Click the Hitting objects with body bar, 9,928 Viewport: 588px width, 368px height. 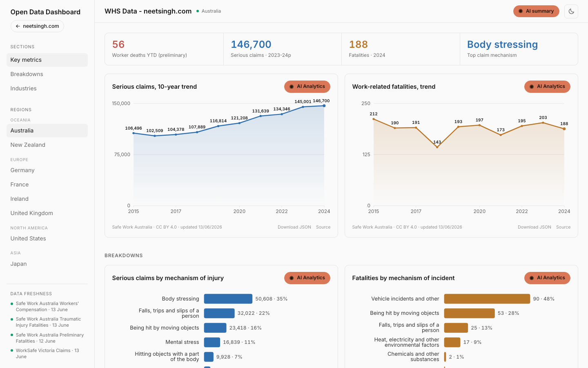point(209,357)
